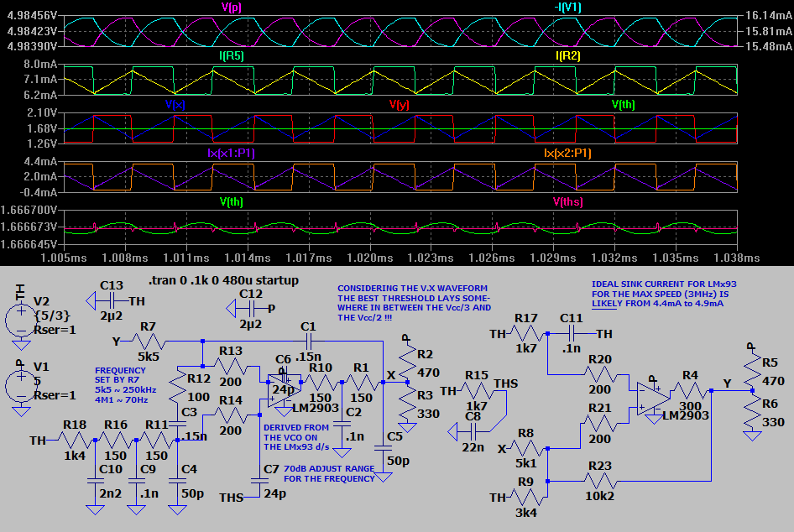This screenshot has width=794, height=532.
Task: Click the I(R5) trace label in plot
Action: tap(232, 55)
